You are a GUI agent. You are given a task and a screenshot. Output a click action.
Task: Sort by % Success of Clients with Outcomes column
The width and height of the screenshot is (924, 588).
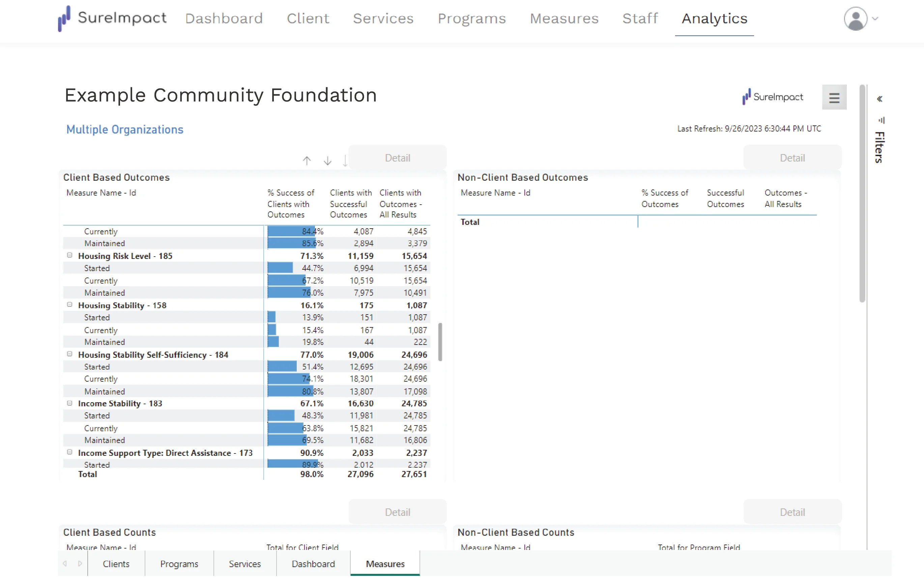[290, 204]
